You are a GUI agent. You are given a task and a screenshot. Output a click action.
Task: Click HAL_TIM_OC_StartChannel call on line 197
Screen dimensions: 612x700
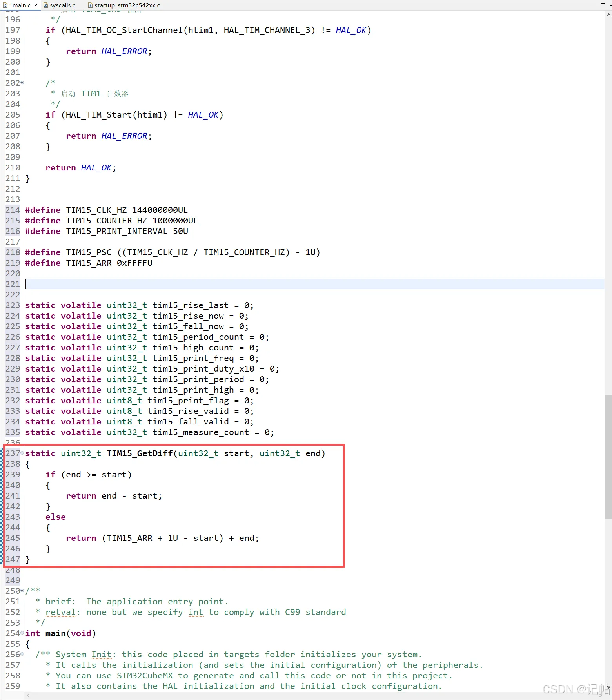124,30
